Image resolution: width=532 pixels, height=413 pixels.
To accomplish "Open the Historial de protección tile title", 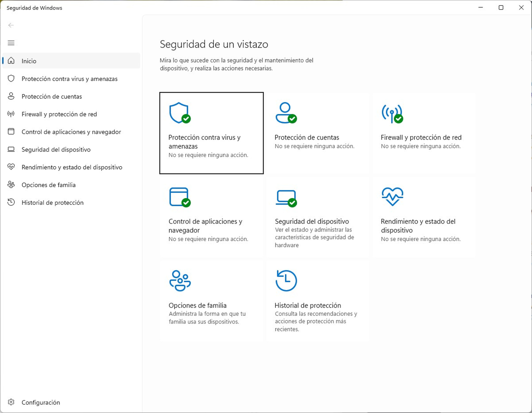I will point(308,305).
